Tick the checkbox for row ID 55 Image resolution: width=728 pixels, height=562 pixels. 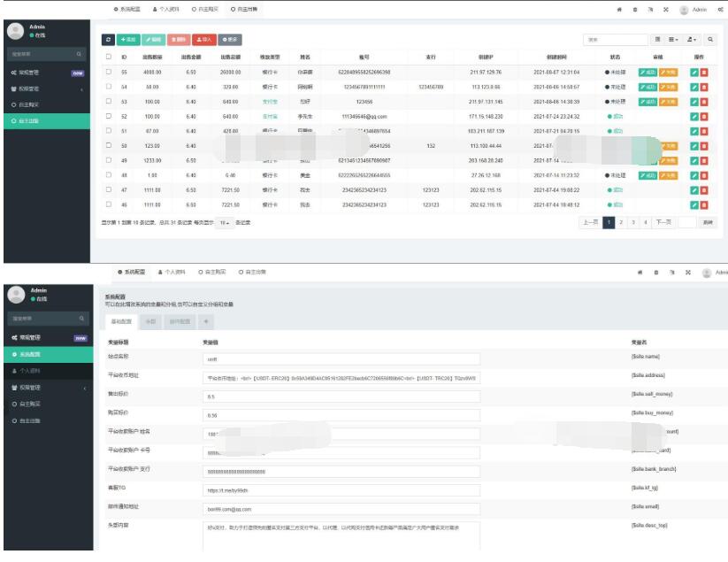click(x=109, y=72)
